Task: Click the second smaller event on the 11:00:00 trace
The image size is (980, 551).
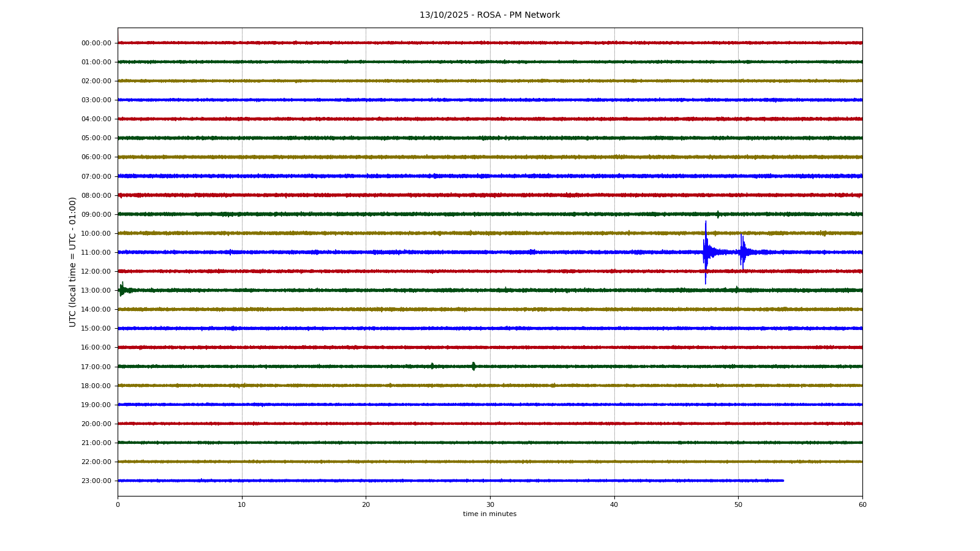Action: (x=742, y=252)
